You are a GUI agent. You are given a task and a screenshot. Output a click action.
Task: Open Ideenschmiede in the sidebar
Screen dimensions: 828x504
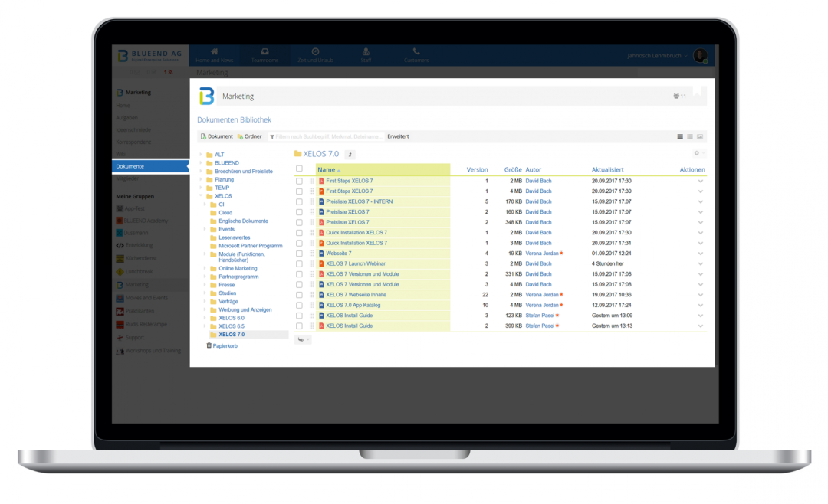[133, 129]
